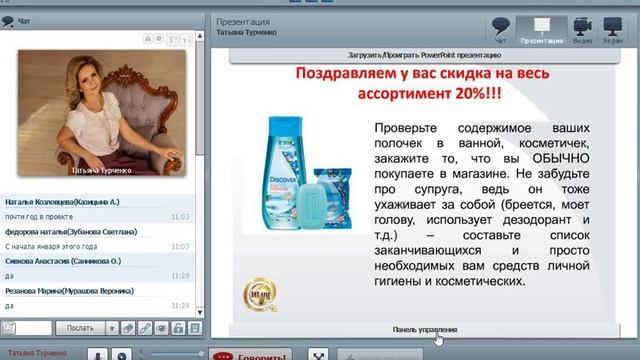640x360 pixels.
Task: Click the fullscreen expand arrows icon
Action: [x=318, y=355]
